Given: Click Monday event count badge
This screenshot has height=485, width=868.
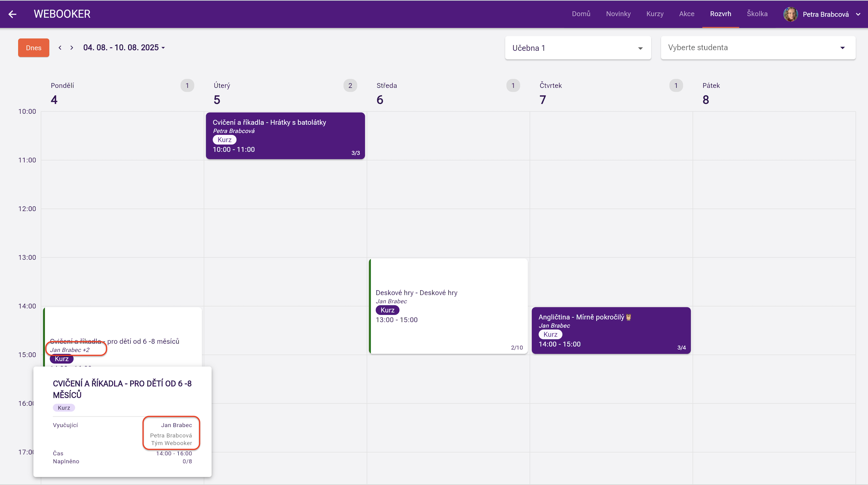Looking at the screenshot, I should tap(187, 86).
